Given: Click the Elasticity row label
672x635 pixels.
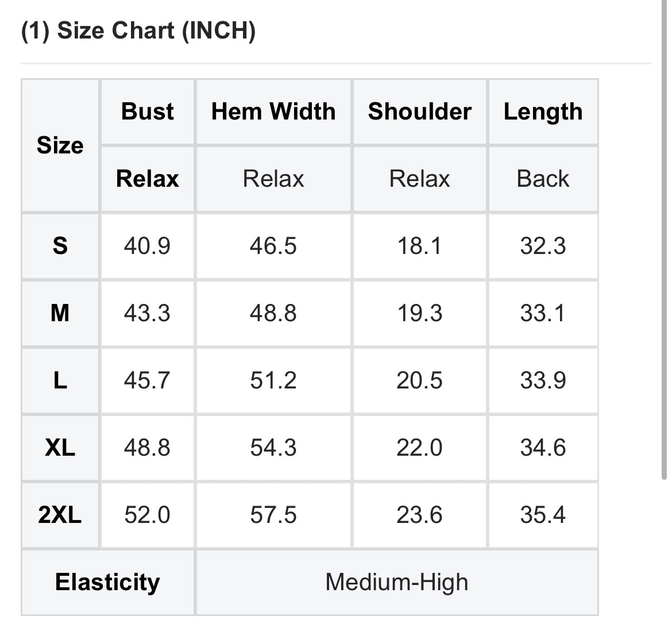Looking at the screenshot, I should pyautogui.click(x=107, y=582).
